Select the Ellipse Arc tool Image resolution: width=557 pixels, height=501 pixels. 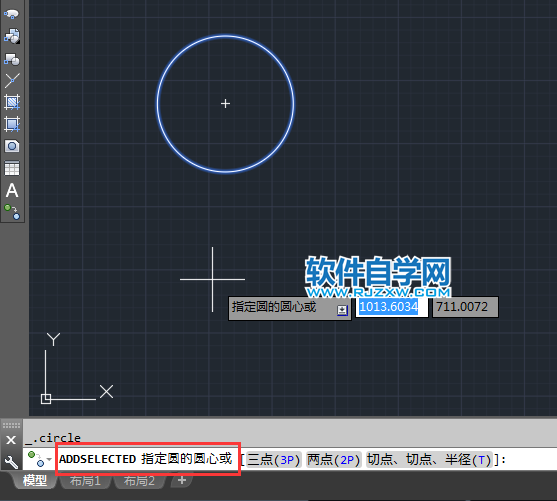coord(12,14)
